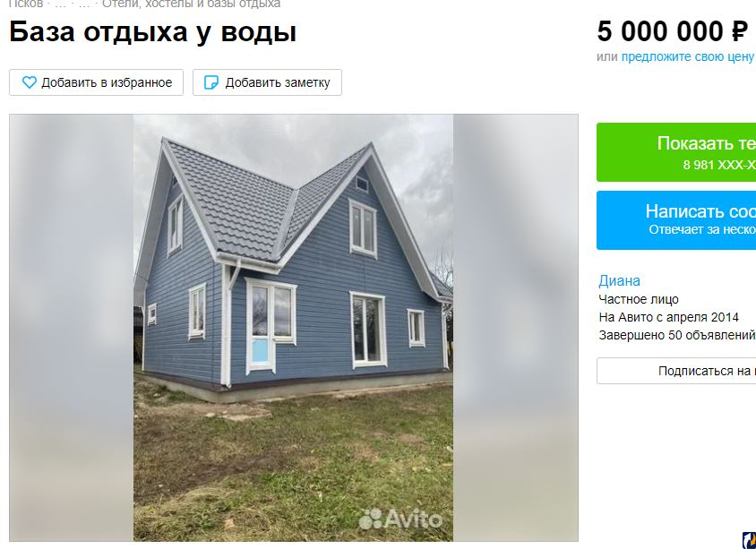Click the sticky note icon

click(x=211, y=82)
